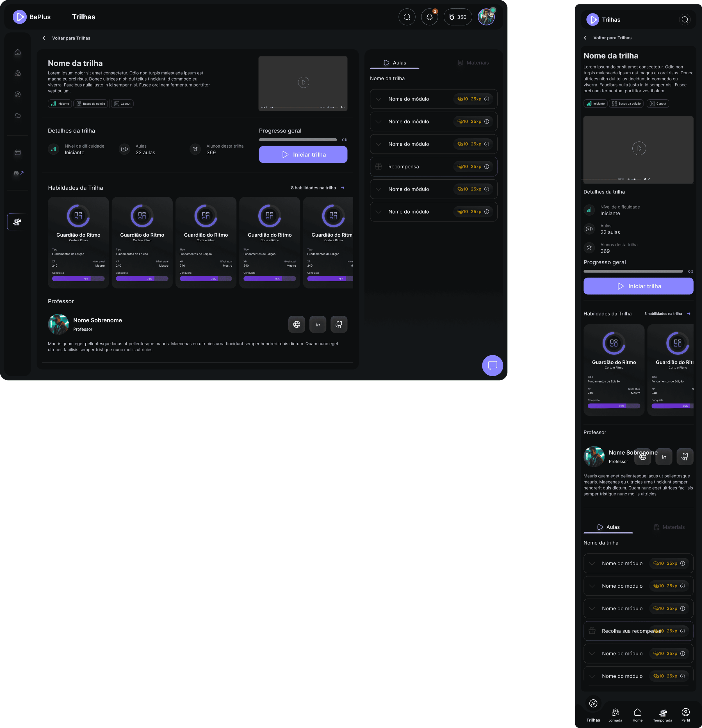
Task: Play the trail video in mobile view
Action: (x=639, y=148)
